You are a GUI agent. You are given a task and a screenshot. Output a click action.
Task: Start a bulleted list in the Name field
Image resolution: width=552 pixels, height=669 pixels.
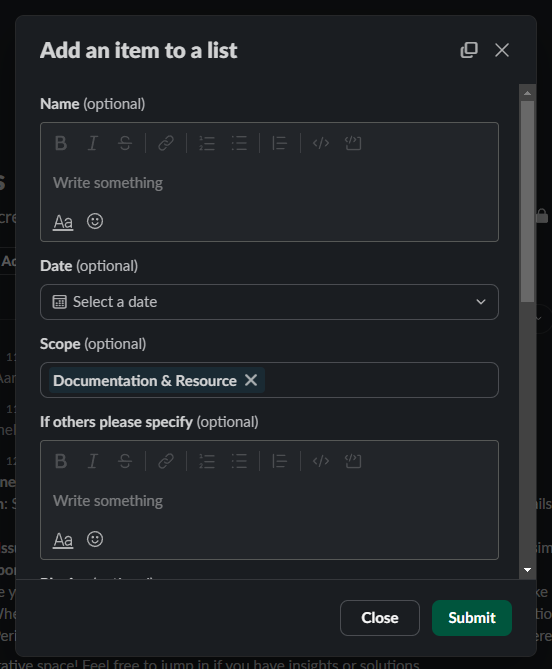239,143
